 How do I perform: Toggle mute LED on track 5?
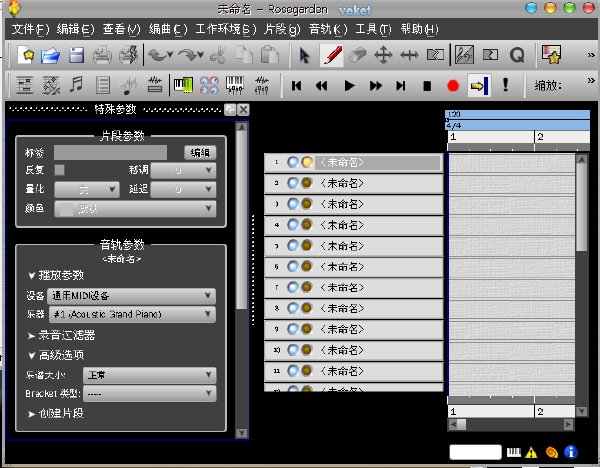coord(293,245)
